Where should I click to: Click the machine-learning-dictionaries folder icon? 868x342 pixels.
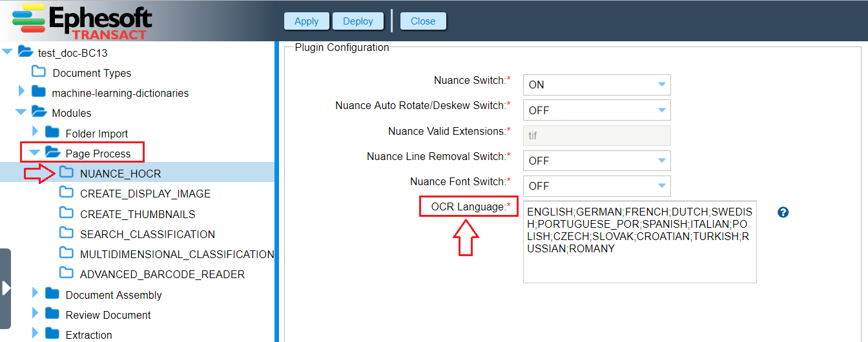click(39, 92)
